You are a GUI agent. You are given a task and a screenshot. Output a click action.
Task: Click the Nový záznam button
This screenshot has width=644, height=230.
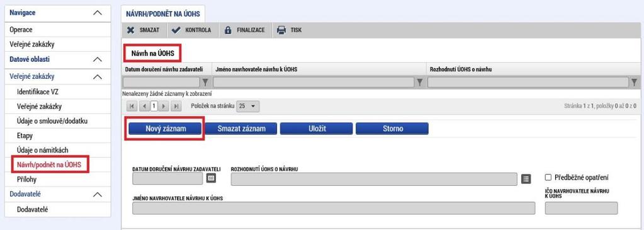coord(166,129)
